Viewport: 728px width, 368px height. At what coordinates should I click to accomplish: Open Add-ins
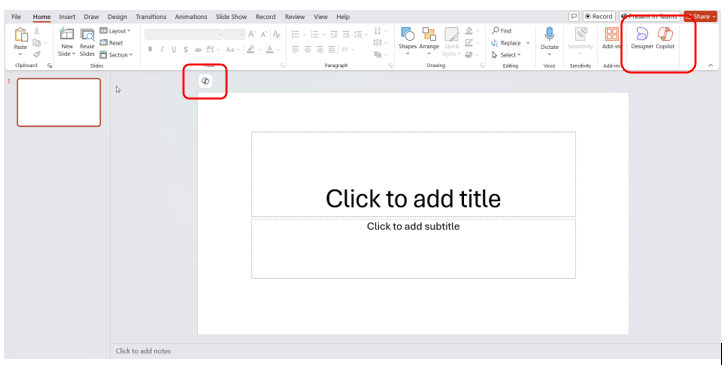pos(611,38)
